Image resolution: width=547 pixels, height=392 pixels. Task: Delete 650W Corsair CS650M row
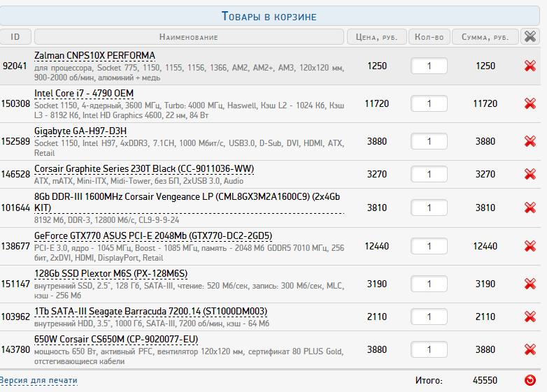(530, 349)
